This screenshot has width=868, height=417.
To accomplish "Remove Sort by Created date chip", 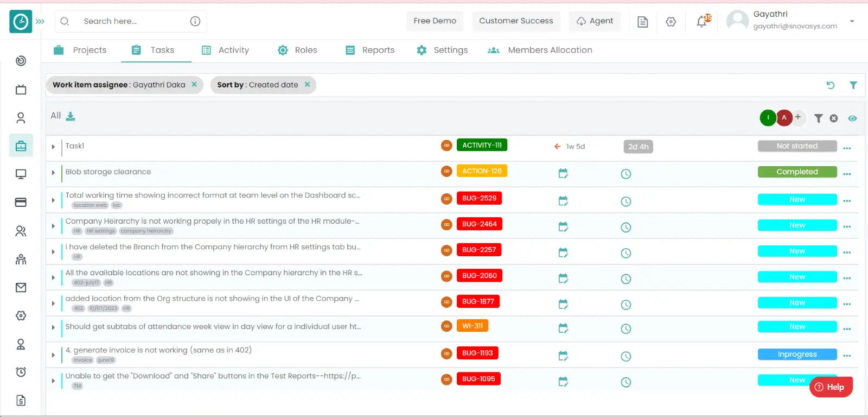I will 307,84.
